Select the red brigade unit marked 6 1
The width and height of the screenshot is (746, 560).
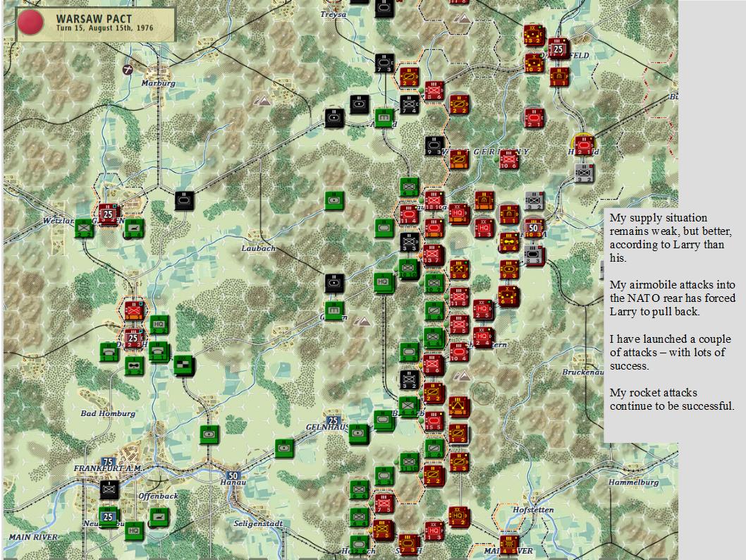click(508, 296)
